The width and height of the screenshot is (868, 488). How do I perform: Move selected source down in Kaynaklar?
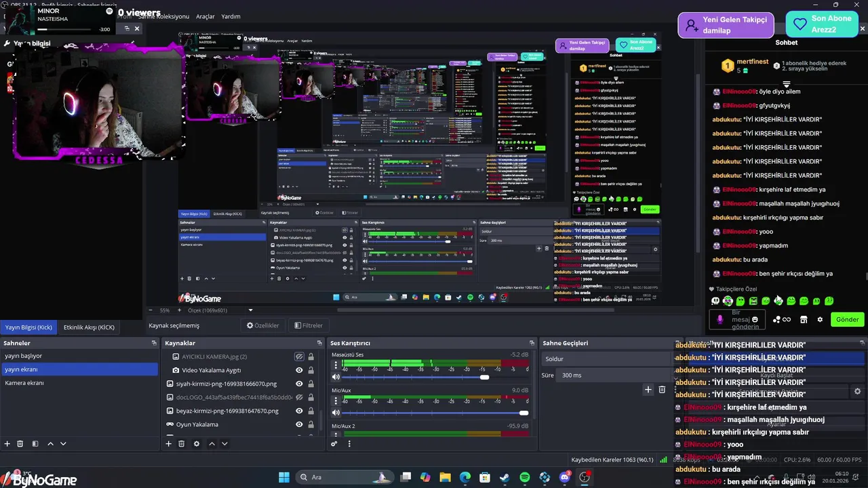224,444
